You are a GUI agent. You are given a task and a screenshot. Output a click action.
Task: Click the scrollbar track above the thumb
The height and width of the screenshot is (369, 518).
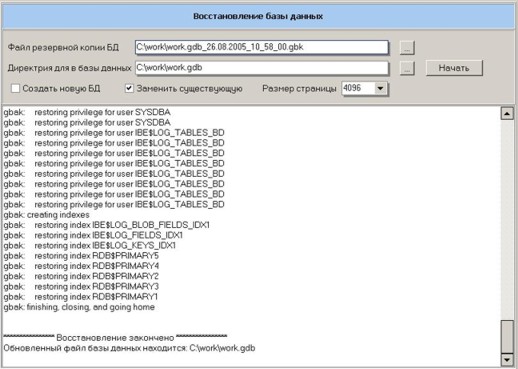[x=507, y=220]
